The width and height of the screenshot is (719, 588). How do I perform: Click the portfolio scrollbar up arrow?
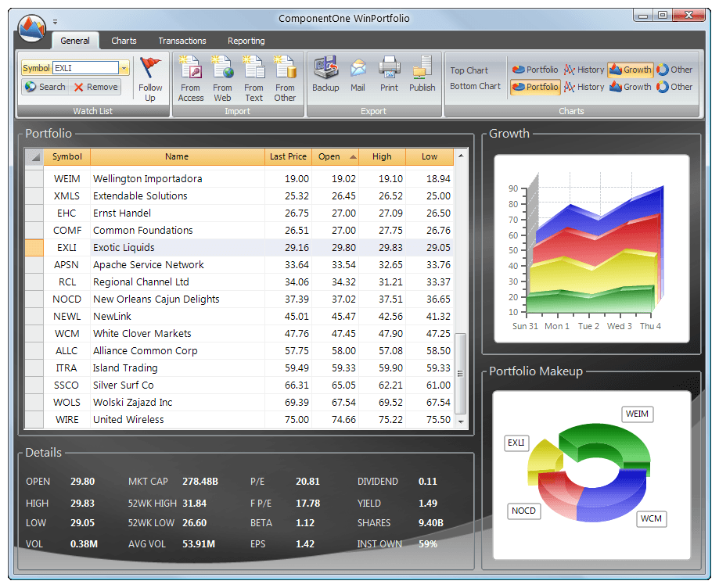click(x=461, y=156)
